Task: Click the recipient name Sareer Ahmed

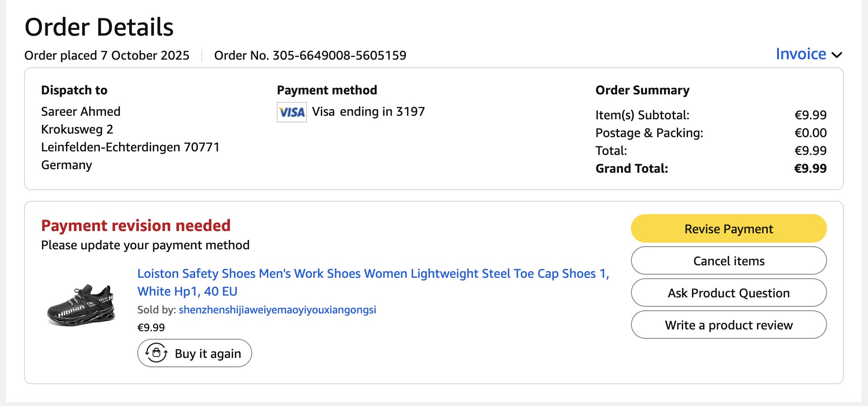Action: [81, 112]
